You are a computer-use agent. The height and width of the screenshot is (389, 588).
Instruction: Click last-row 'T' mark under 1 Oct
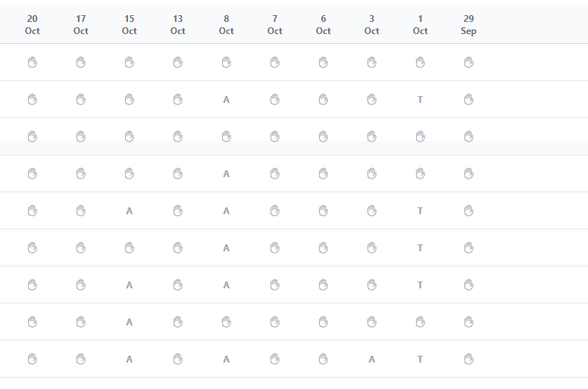click(420, 359)
